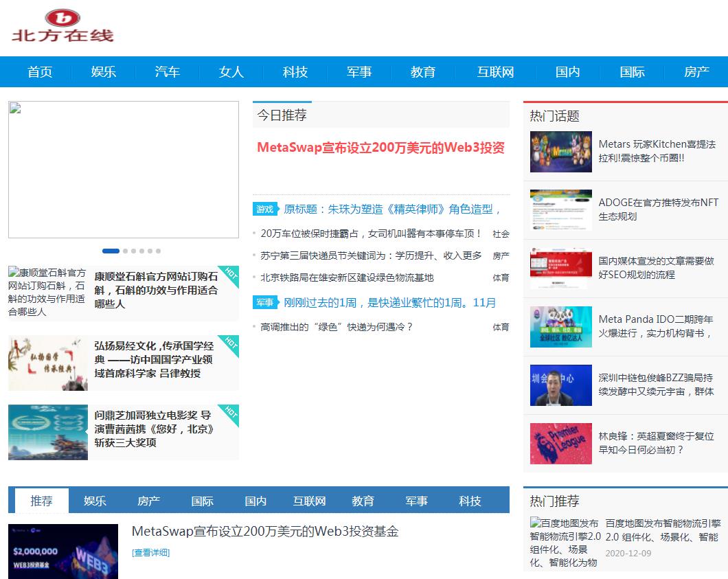Viewport: 728px width, 579px height.
Task: Open ADOGE在官方推特发布NFT topic
Action: [659, 209]
